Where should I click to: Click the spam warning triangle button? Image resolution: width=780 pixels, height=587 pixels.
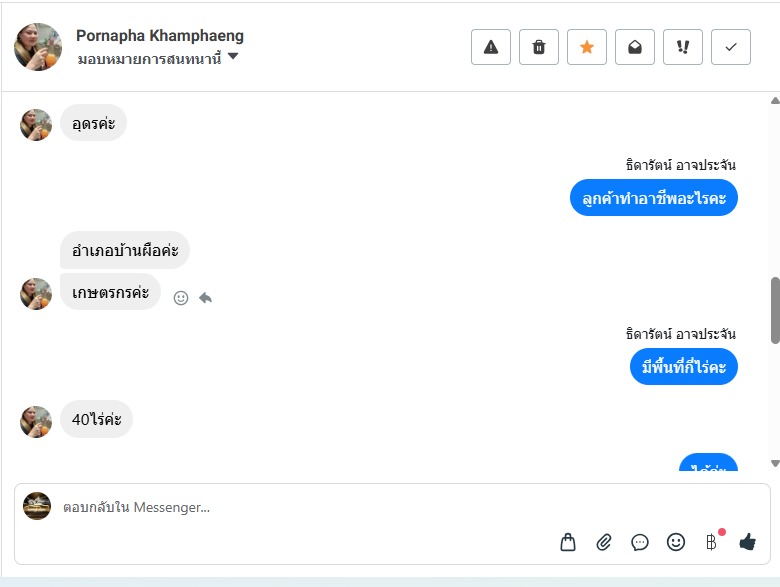(x=491, y=47)
